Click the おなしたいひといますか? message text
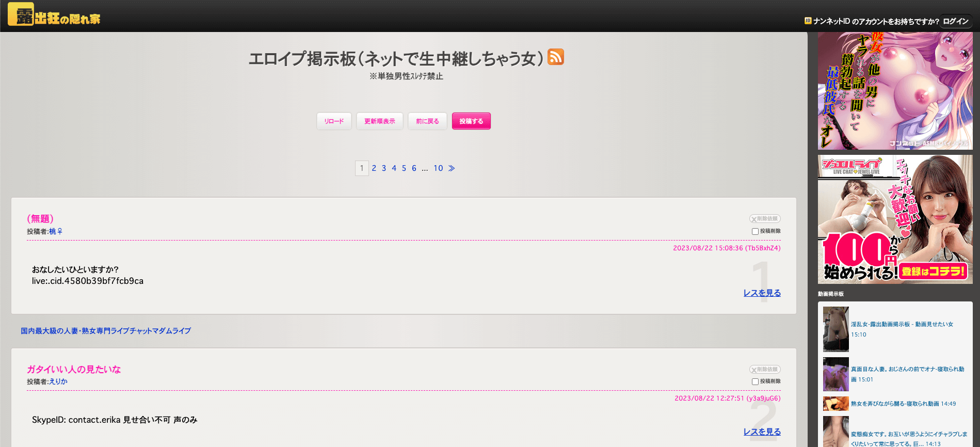 click(75, 269)
